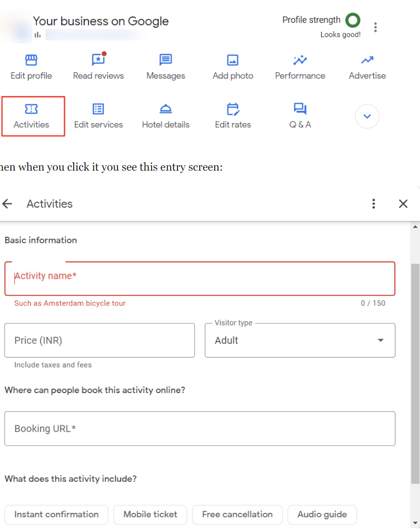
Task: Open the Visitor type dropdown
Action: click(300, 341)
